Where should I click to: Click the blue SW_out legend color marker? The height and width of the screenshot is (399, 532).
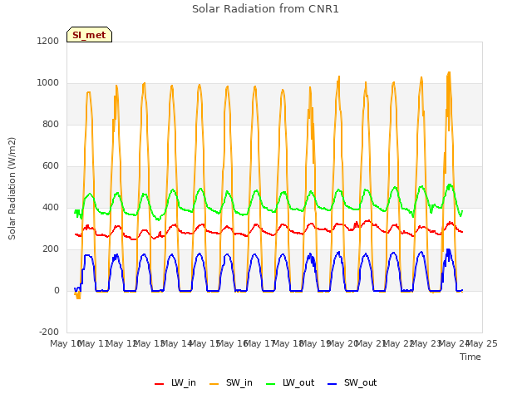pyautogui.click(x=332, y=384)
